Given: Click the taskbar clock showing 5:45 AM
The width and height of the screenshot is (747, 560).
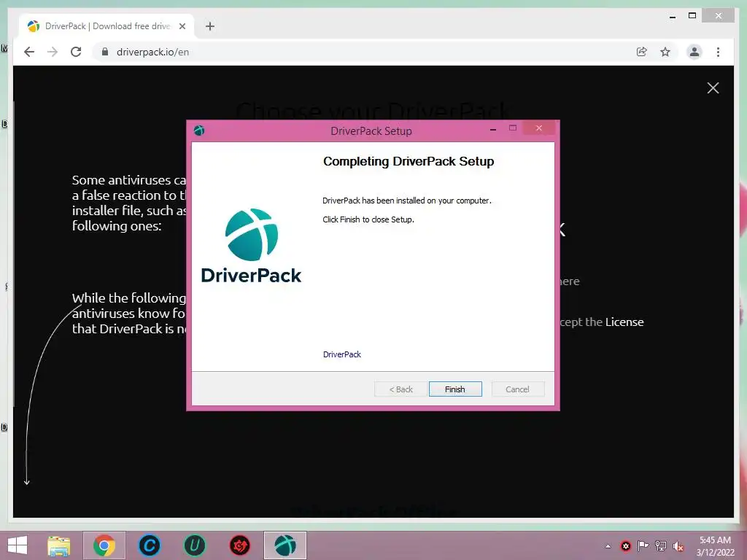Looking at the screenshot, I should click(x=715, y=546).
